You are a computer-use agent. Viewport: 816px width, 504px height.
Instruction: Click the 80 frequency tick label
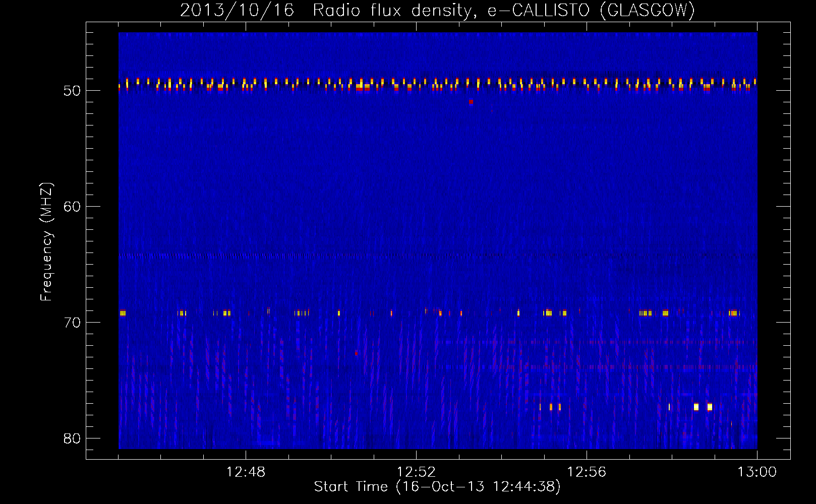click(72, 438)
